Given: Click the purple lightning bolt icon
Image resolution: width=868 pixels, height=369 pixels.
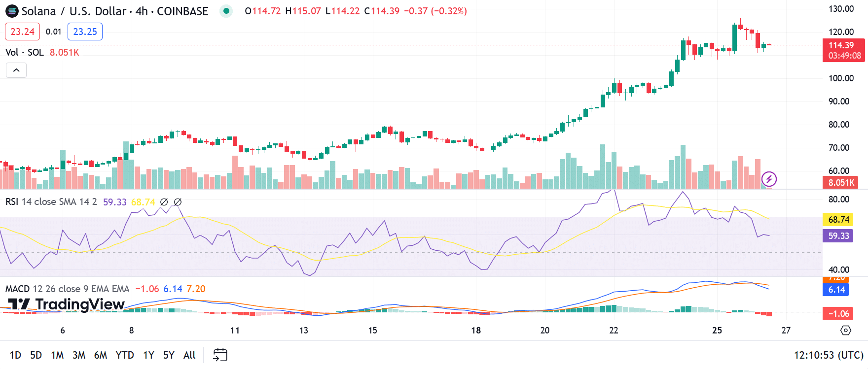Looking at the screenshot, I should (x=769, y=179).
